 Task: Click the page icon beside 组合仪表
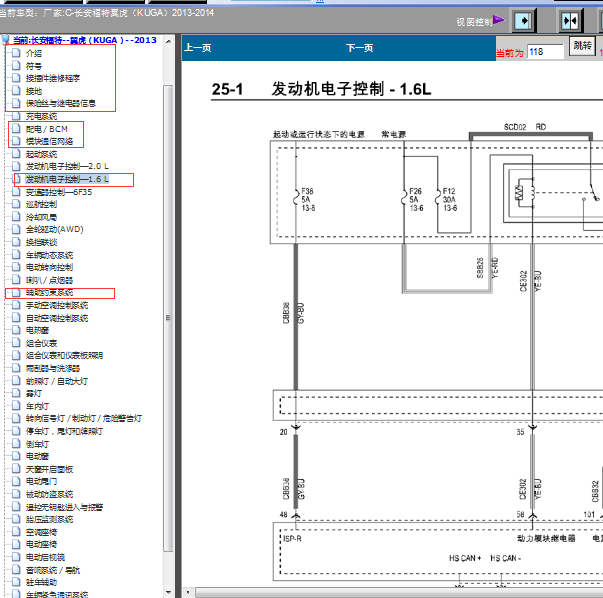pyautogui.click(x=16, y=342)
